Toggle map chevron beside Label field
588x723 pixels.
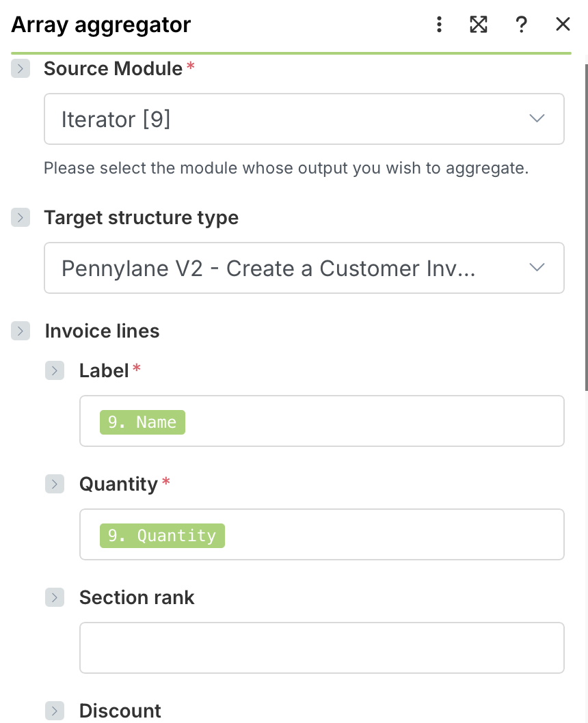coord(55,371)
